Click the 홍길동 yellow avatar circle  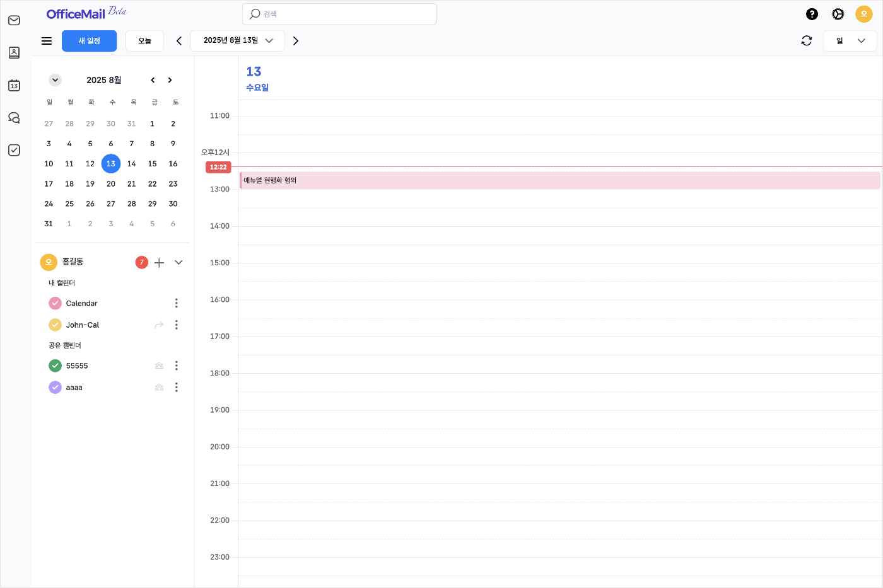coord(49,262)
